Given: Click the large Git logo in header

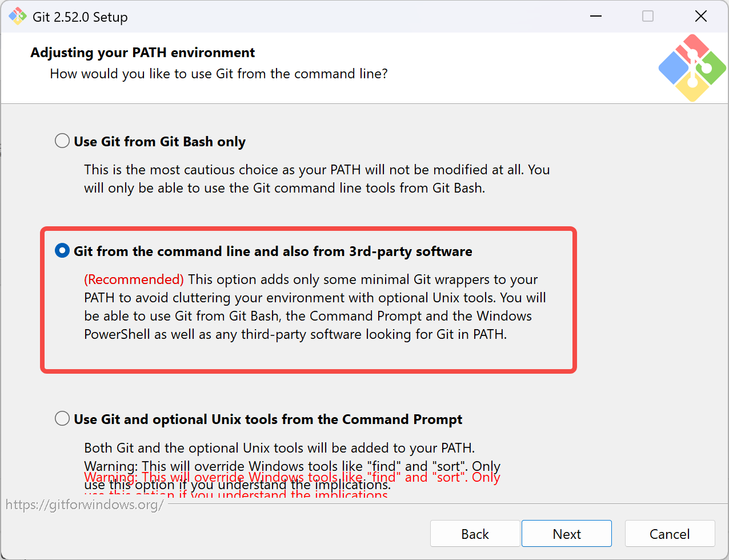Looking at the screenshot, I should point(692,68).
